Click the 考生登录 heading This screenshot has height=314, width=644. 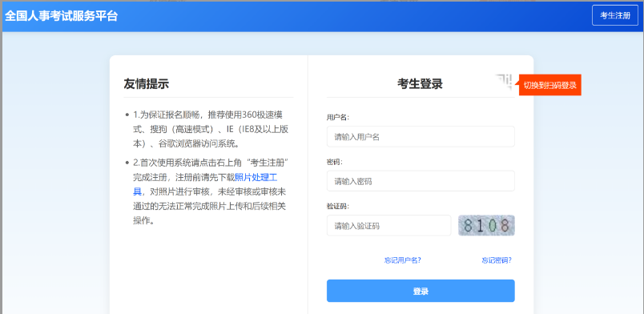click(420, 84)
